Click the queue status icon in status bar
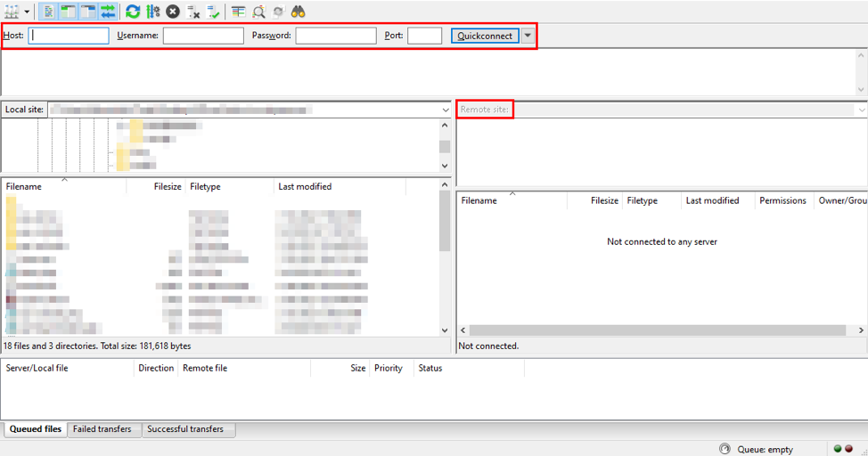The width and height of the screenshot is (868, 456). point(725,449)
